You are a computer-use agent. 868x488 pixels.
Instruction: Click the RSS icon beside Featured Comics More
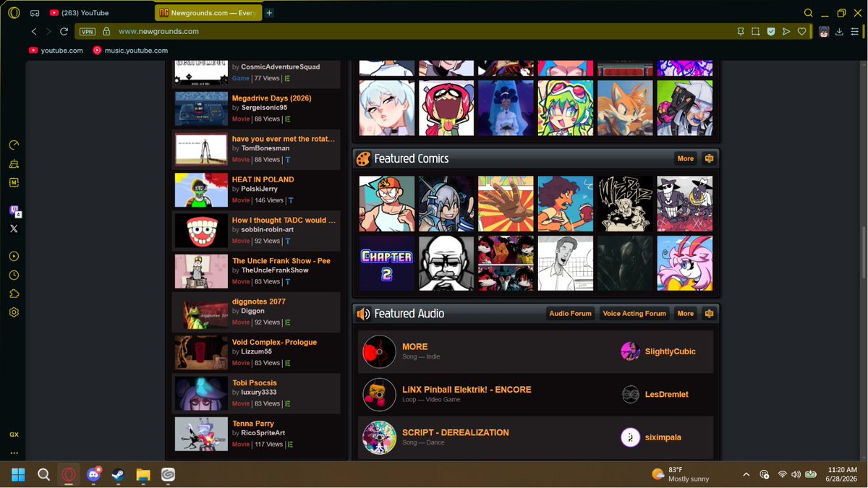click(x=709, y=158)
